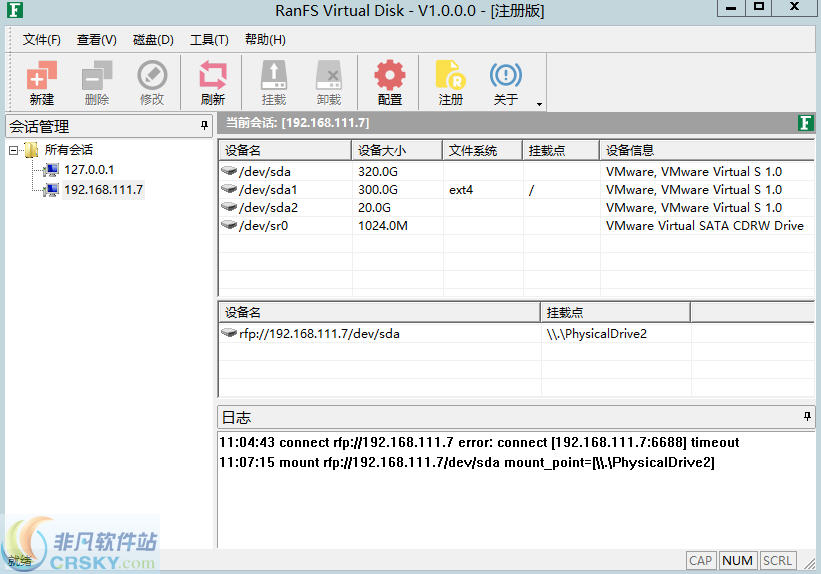Click the 11:04:43 connect timeout log line

pos(479,443)
